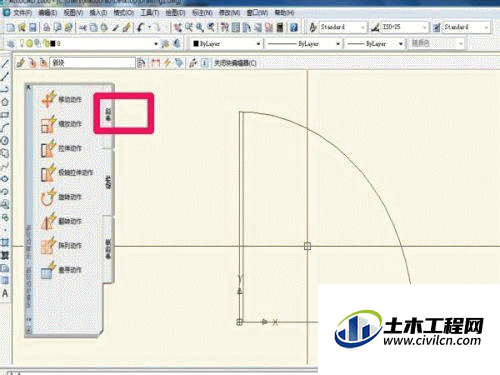Click the Save Block Definition icon
The height and width of the screenshot is (375, 500).
[x=32, y=63]
